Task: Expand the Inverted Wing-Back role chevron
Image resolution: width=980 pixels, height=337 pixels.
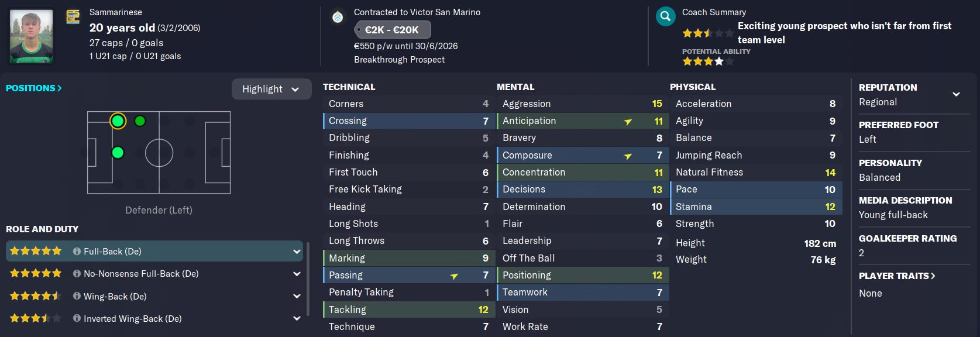Action: coord(297,319)
